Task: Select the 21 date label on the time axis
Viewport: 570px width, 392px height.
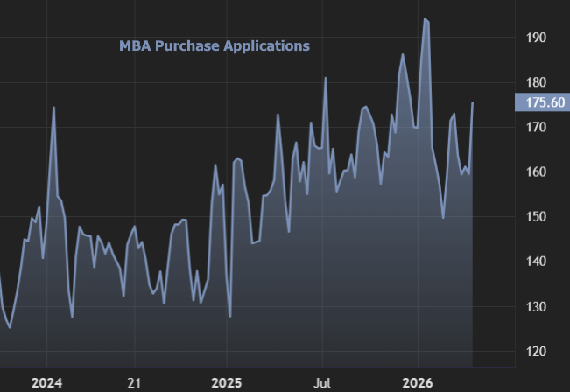Action: pos(134,382)
